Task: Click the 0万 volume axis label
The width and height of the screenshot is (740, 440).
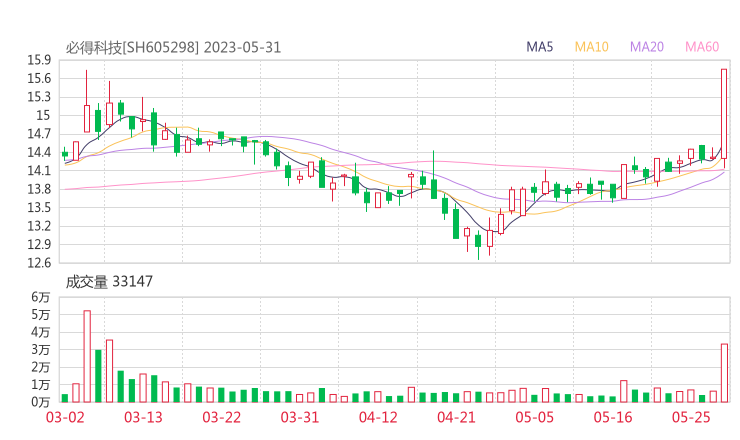Action: (x=41, y=402)
